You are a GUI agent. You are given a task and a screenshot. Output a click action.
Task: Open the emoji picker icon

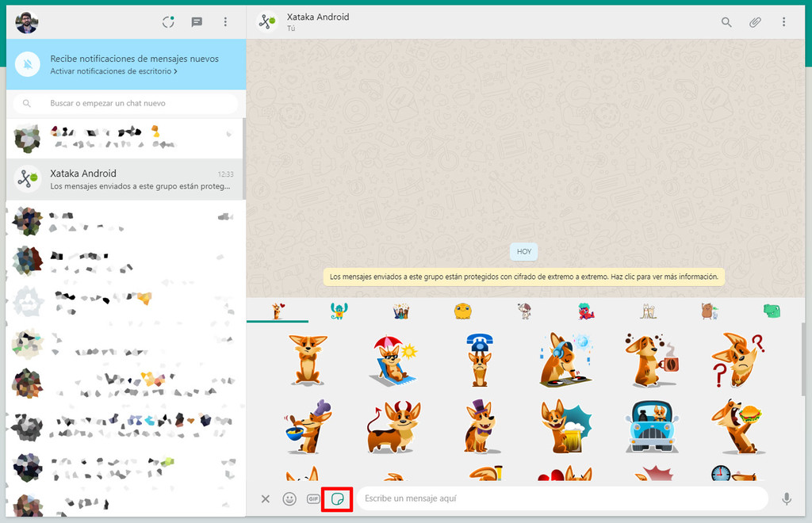[288, 498]
